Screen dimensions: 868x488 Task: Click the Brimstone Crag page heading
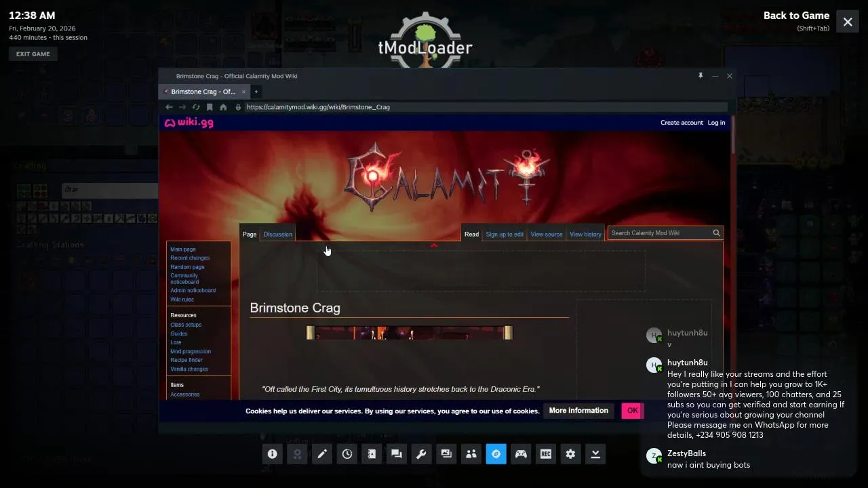[x=295, y=308]
